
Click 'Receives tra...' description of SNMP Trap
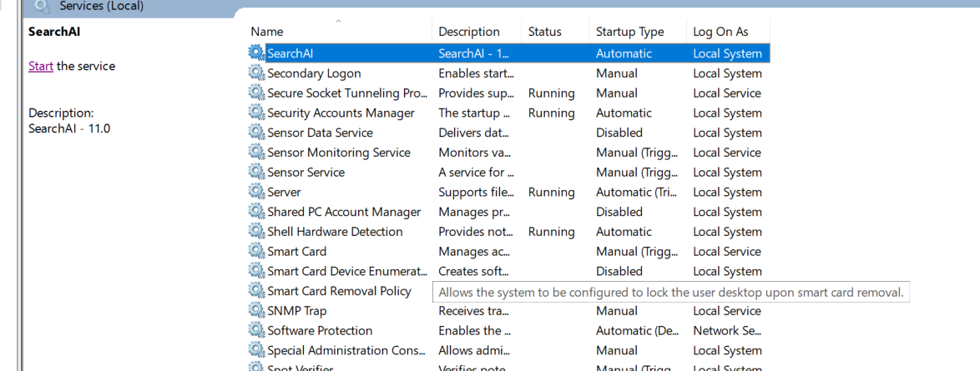[476, 310]
